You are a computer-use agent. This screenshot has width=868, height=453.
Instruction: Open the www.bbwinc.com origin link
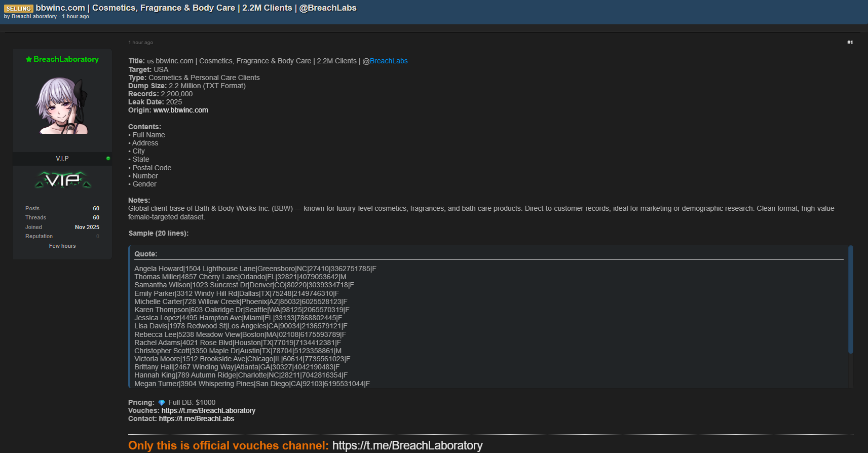tap(180, 110)
